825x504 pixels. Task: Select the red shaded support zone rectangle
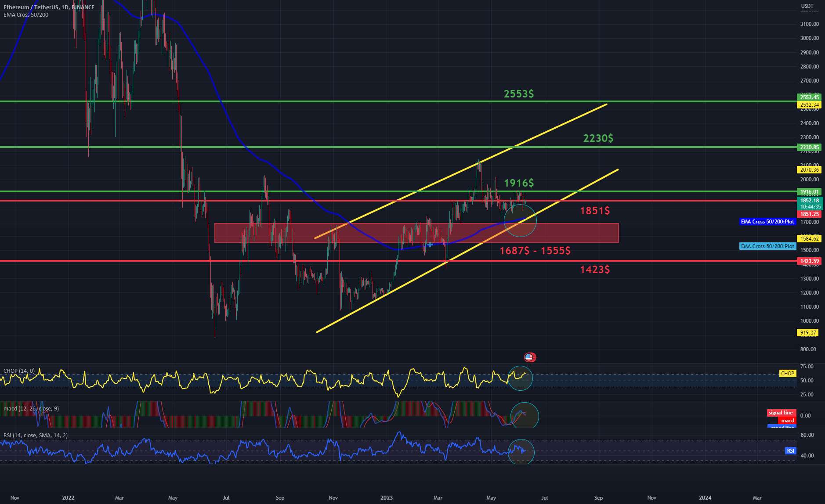point(416,233)
